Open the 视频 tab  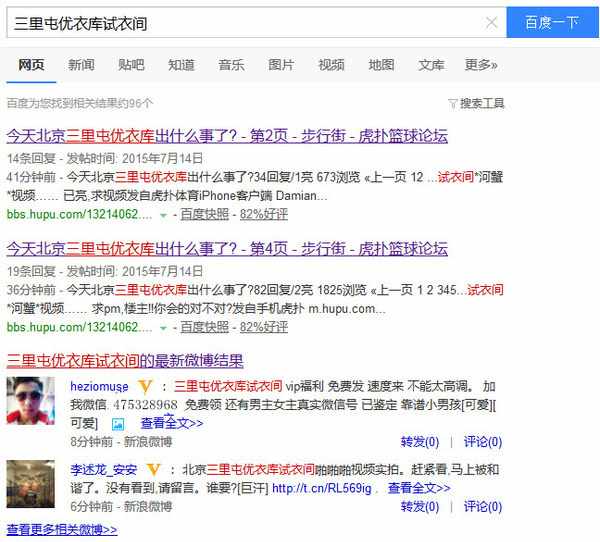tap(331, 65)
